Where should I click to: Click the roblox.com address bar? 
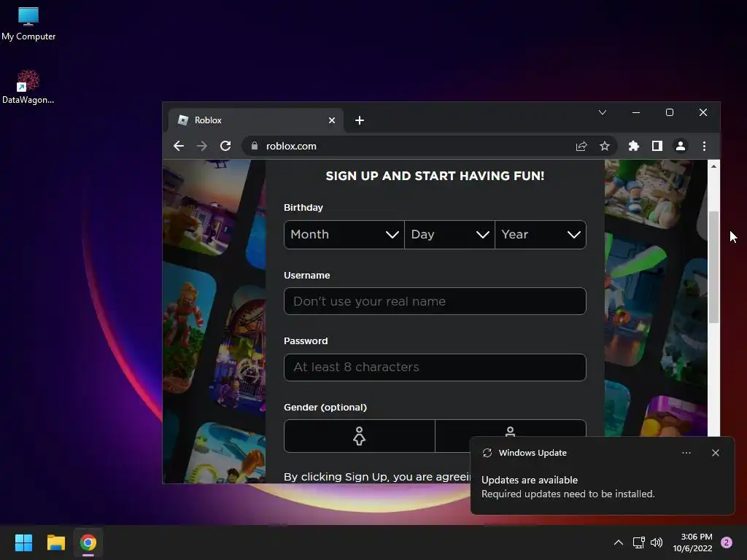tap(410, 146)
